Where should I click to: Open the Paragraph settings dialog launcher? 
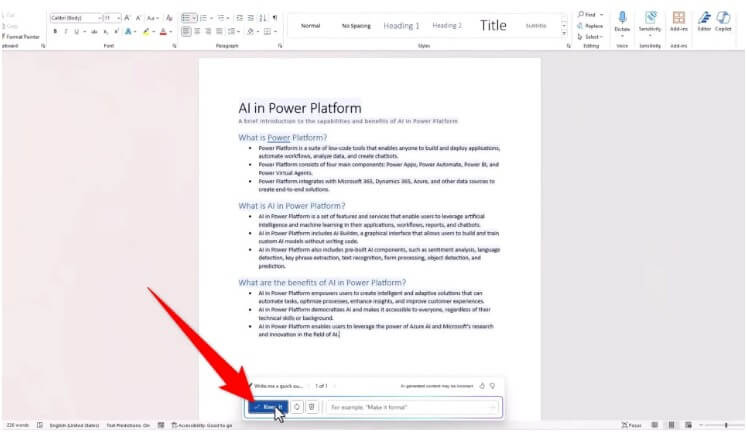(x=280, y=46)
